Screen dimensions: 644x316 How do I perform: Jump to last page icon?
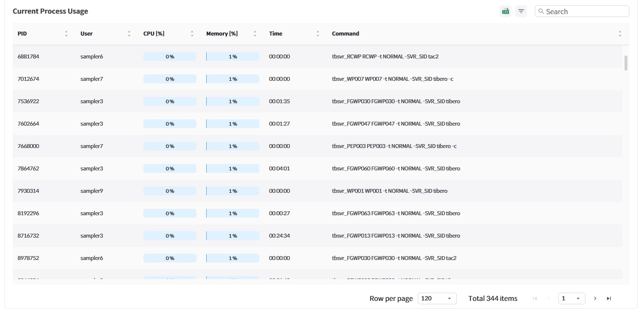pos(609,298)
